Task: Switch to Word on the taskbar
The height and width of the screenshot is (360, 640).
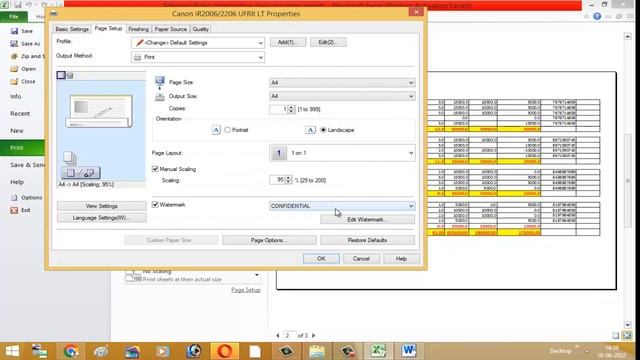Action: point(409,351)
